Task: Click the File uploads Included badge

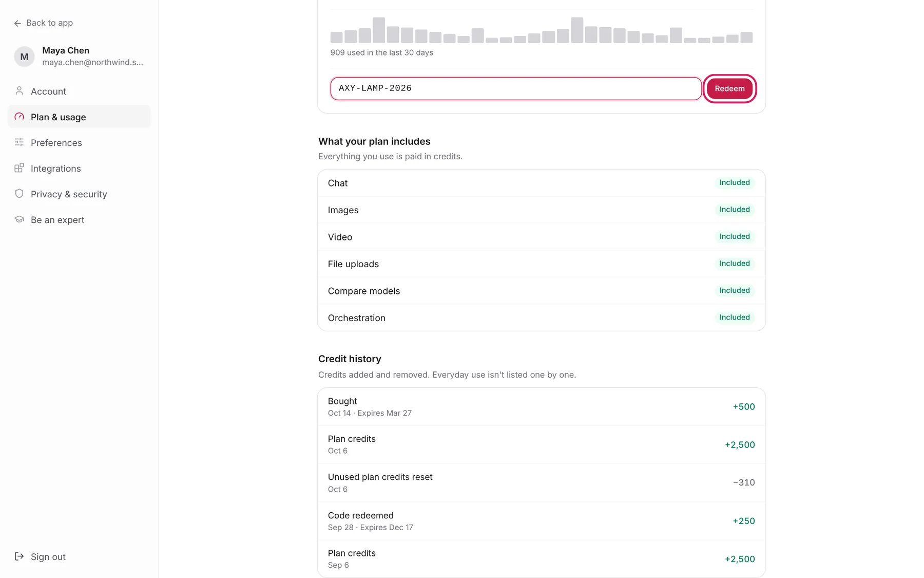Action: click(735, 264)
